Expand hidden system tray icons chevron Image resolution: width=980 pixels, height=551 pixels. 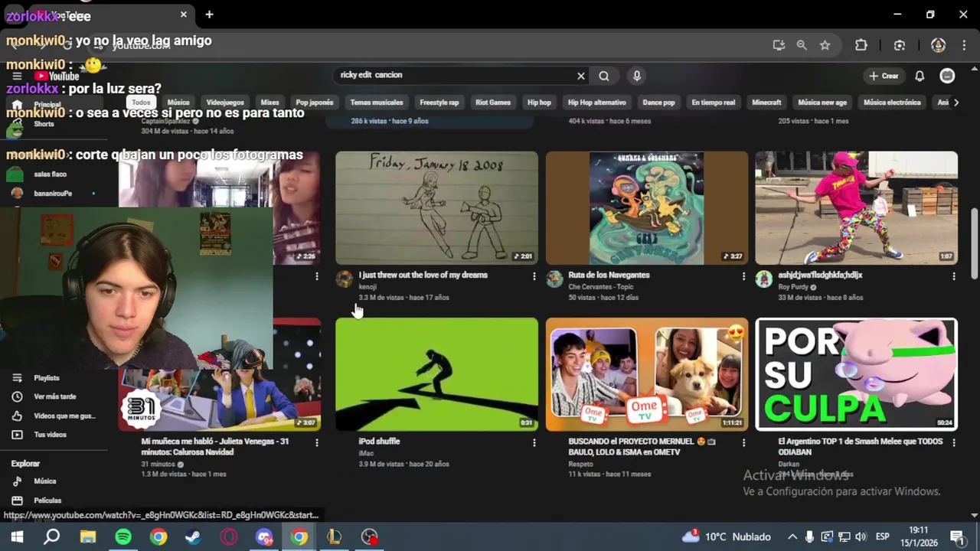click(792, 536)
